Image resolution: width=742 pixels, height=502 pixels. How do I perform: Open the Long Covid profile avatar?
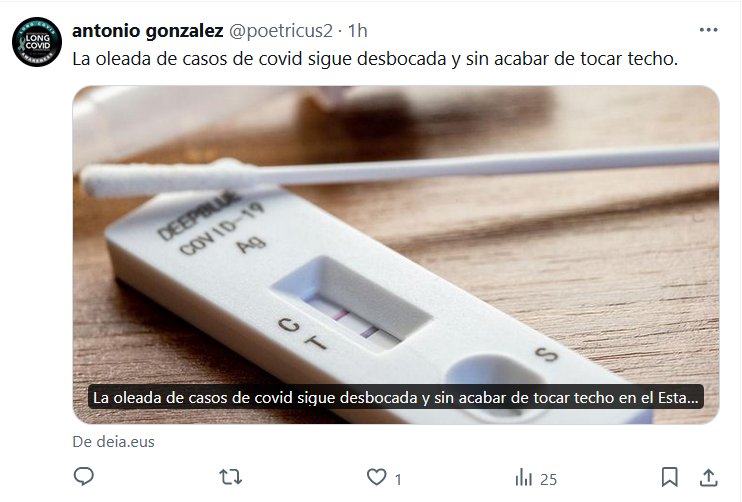click(37, 42)
